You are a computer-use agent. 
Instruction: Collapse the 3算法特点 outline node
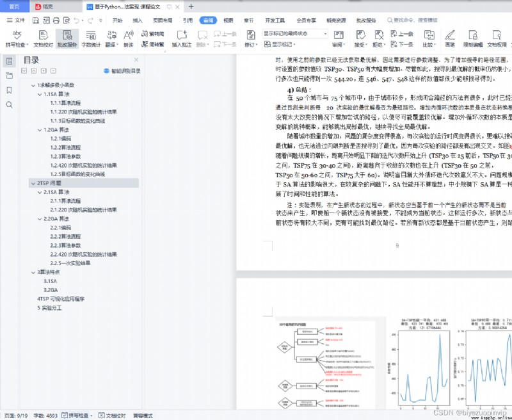[x=33, y=272]
